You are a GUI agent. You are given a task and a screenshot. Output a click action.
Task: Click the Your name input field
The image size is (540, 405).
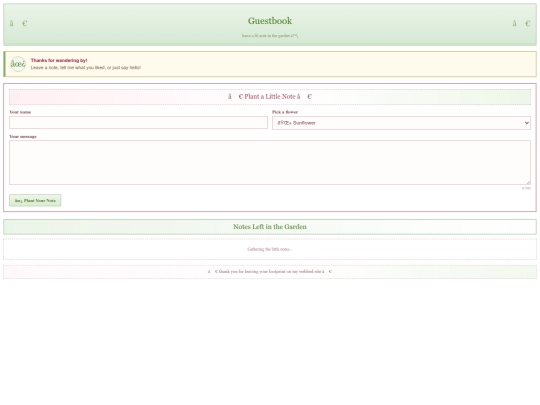pyautogui.click(x=138, y=123)
